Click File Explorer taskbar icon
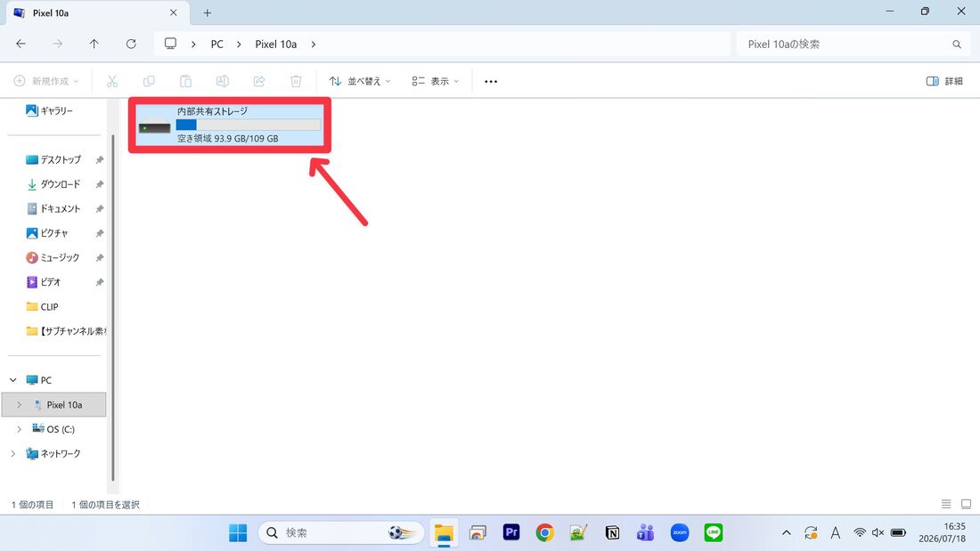The height and width of the screenshot is (551, 980). click(x=444, y=533)
